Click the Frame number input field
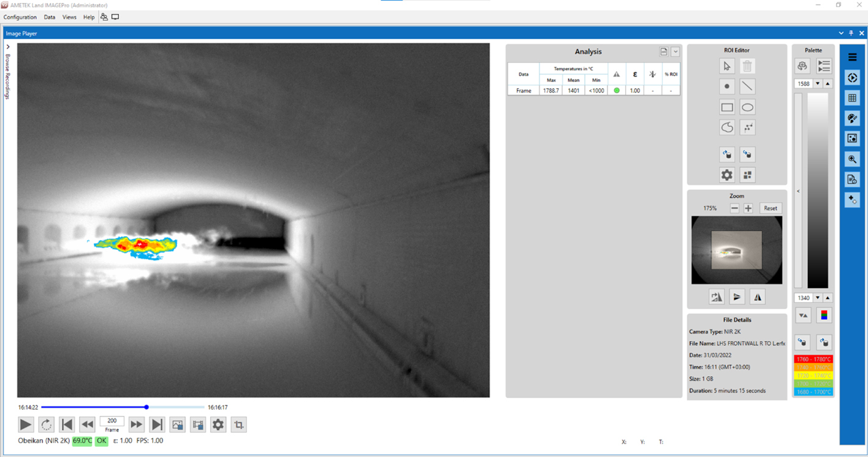This screenshot has height=457, width=868. tap(112, 421)
